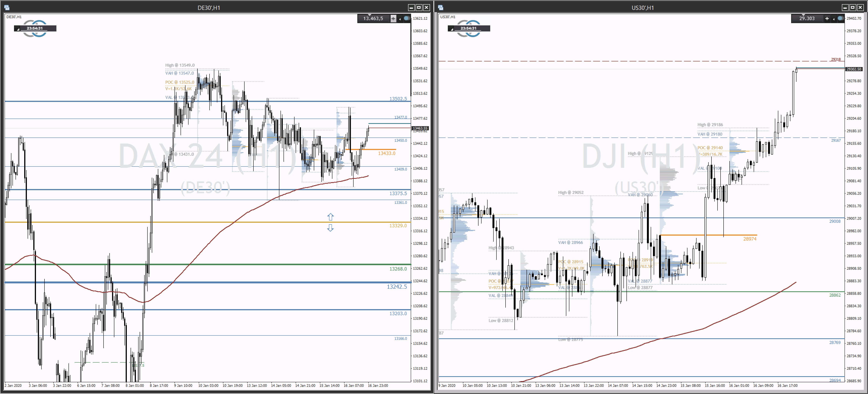Screen dimensions: 868x394
Task: Click the 29302.50 current price tag
Action: (x=854, y=69)
